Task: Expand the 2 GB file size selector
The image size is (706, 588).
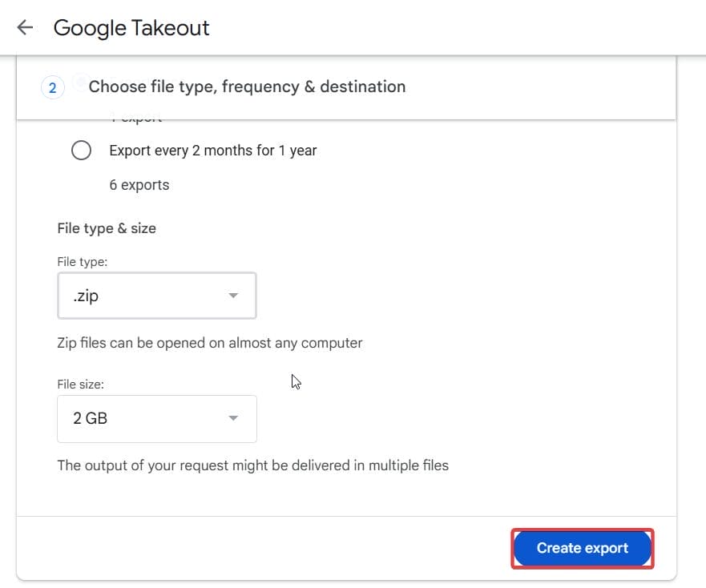Action: [156, 417]
